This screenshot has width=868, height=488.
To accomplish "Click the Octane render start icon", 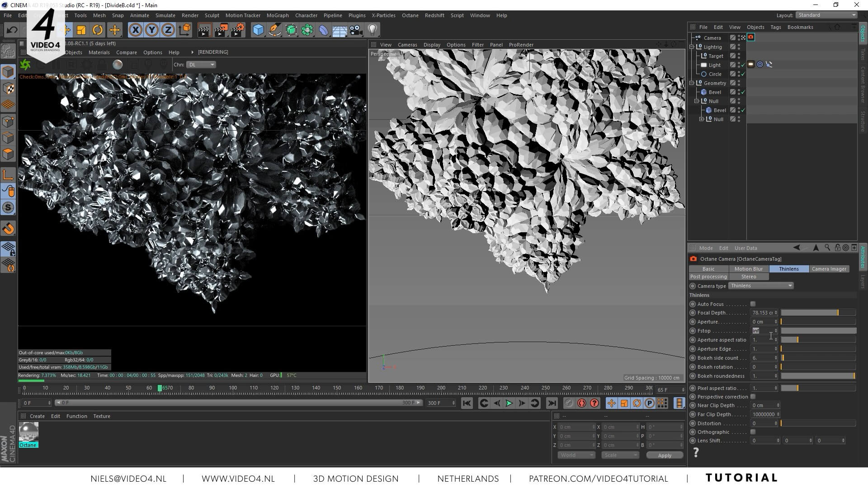I will 25,65.
